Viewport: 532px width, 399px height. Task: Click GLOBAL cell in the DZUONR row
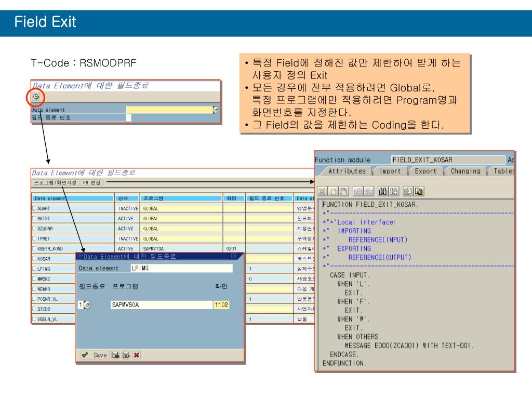coord(181,229)
